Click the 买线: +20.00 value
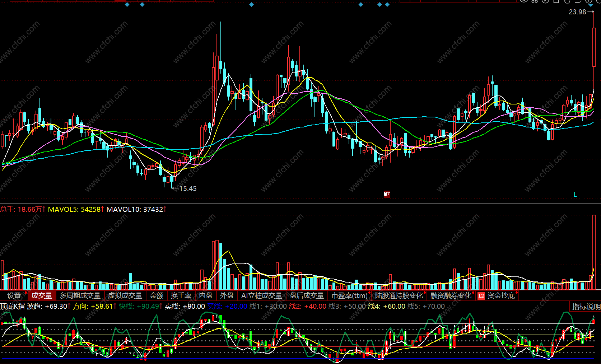The height and width of the screenshot is (364, 601). [227, 306]
